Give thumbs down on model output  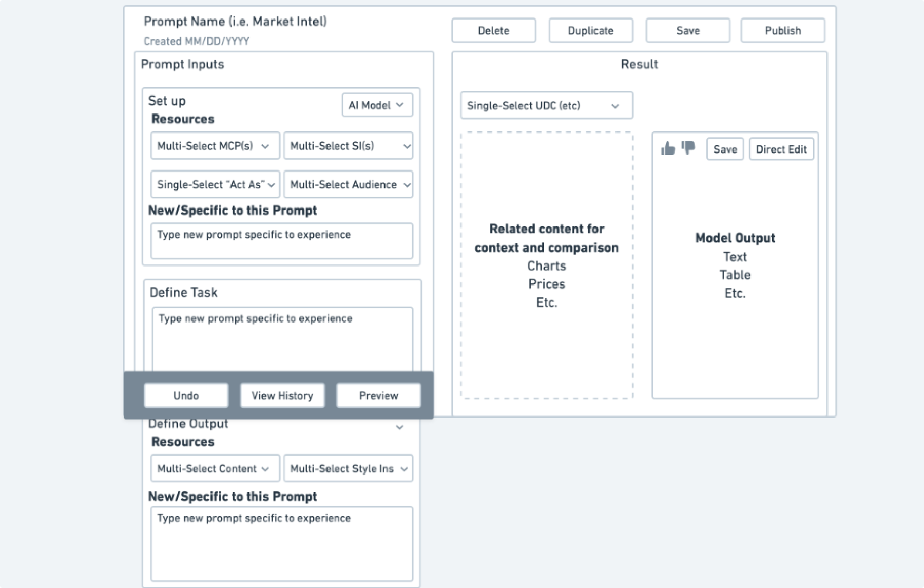pos(688,148)
